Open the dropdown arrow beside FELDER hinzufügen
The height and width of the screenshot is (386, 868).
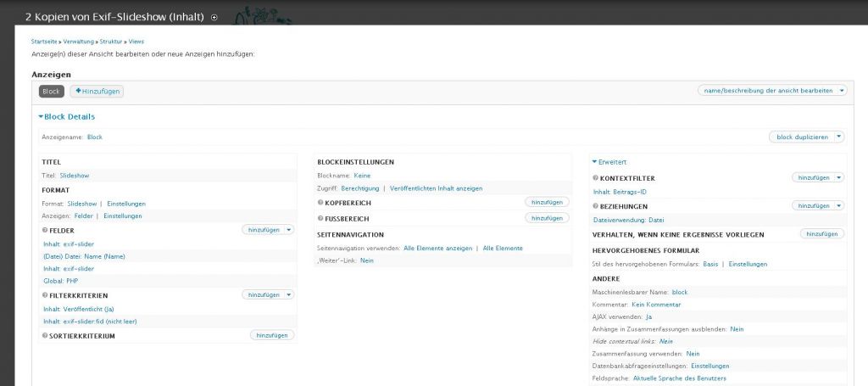click(289, 230)
